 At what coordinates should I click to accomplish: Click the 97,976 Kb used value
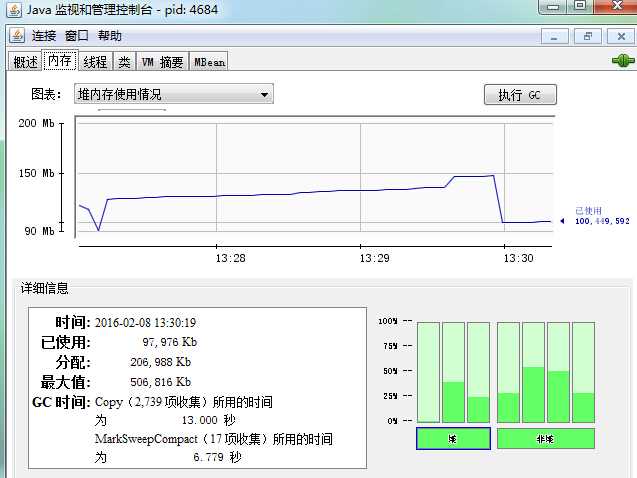click(169, 342)
